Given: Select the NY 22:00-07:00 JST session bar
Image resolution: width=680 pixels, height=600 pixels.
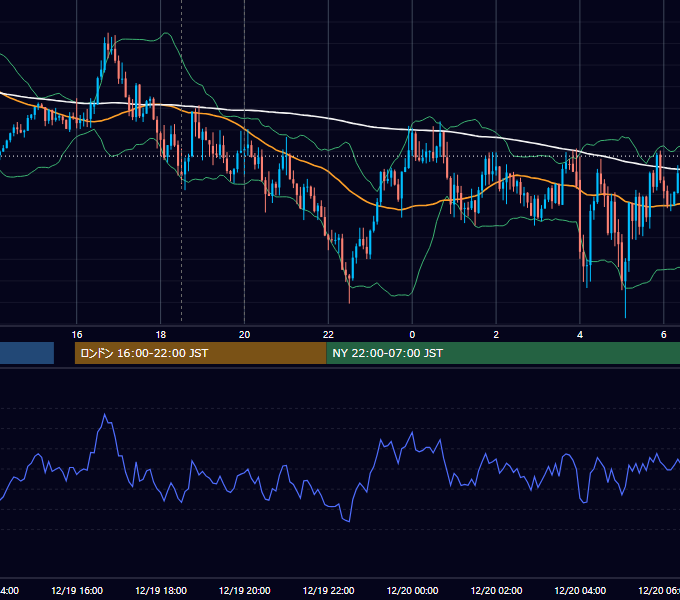Looking at the screenshot, I should 503,353.
